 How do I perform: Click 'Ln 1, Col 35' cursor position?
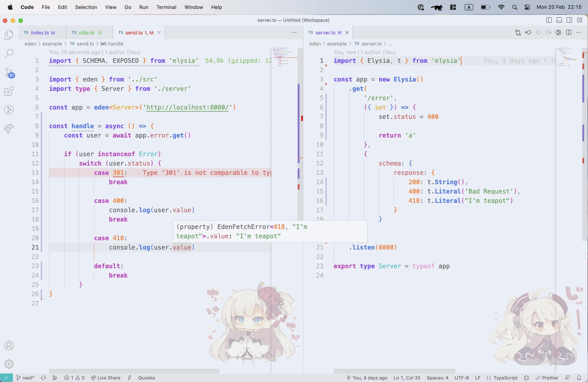[x=407, y=378]
